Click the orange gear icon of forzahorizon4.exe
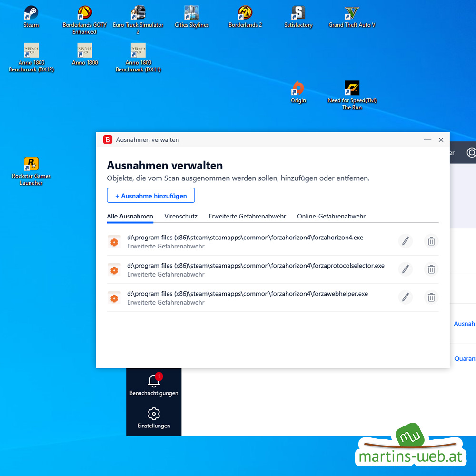The image size is (476, 476). click(x=114, y=242)
